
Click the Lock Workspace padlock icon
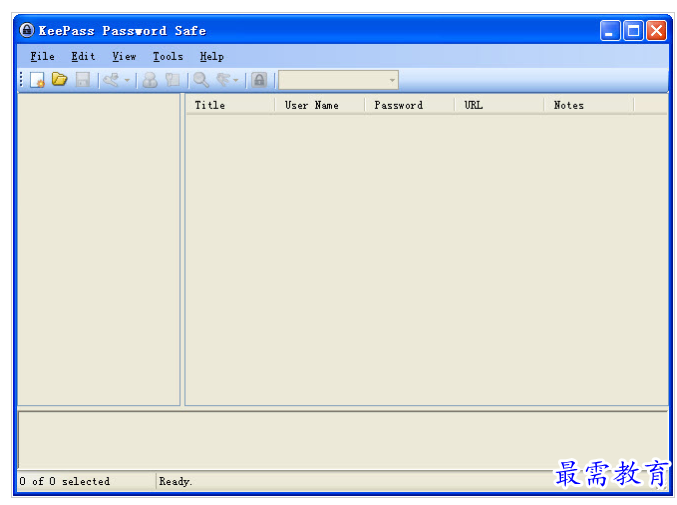pyautogui.click(x=259, y=80)
